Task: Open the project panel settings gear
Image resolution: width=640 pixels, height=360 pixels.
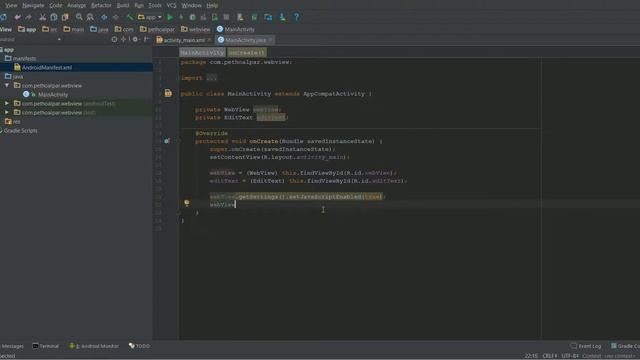Action: click(x=135, y=40)
